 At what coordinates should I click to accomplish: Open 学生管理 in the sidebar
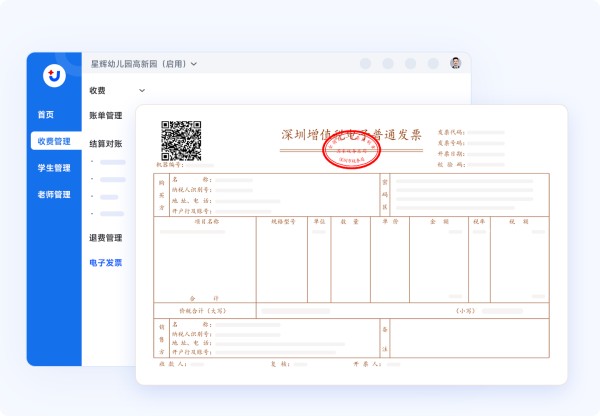point(54,168)
